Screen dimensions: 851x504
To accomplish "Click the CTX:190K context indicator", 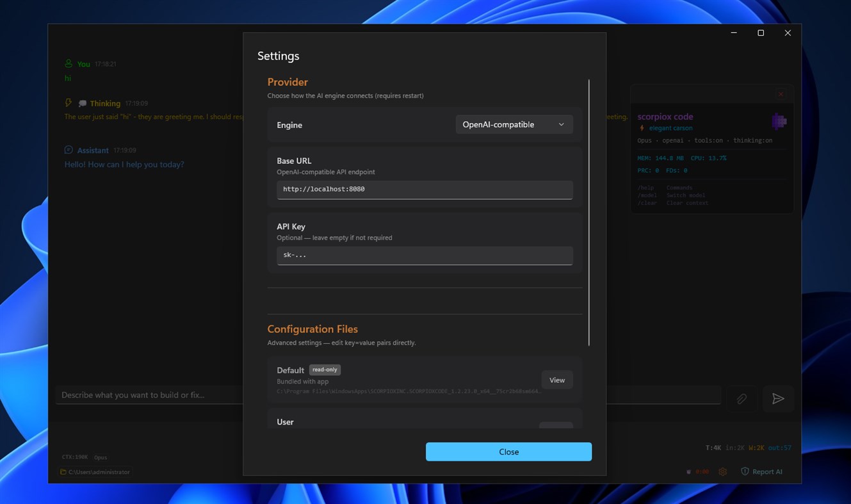I will (75, 457).
